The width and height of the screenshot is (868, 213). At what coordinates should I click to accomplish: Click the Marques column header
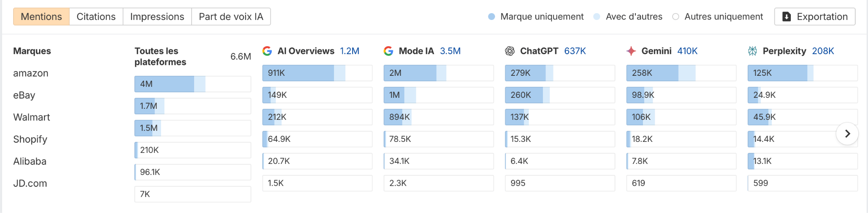32,51
